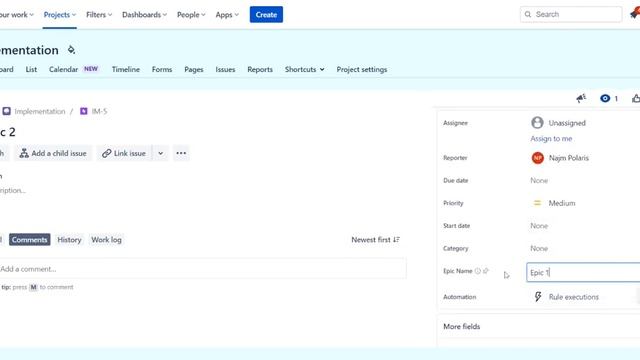640x360 pixels.
Task: Click the blue Create button
Action: pyautogui.click(x=266, y=15)
